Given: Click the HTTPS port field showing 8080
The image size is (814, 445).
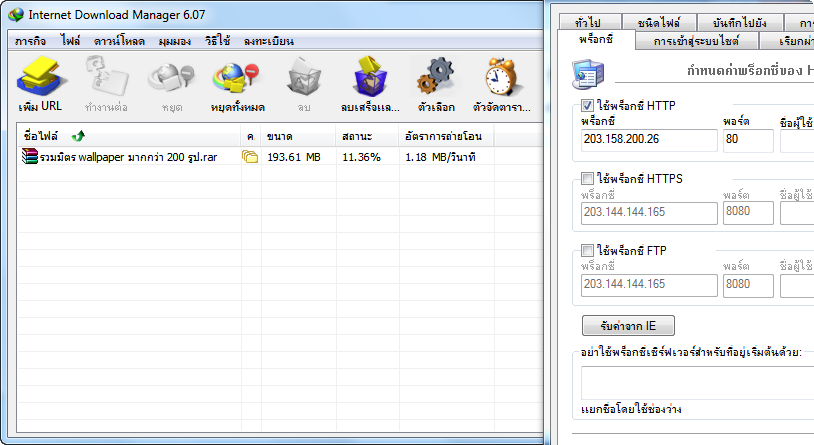Looking at the screenshot, I should (x=748, y=213).
